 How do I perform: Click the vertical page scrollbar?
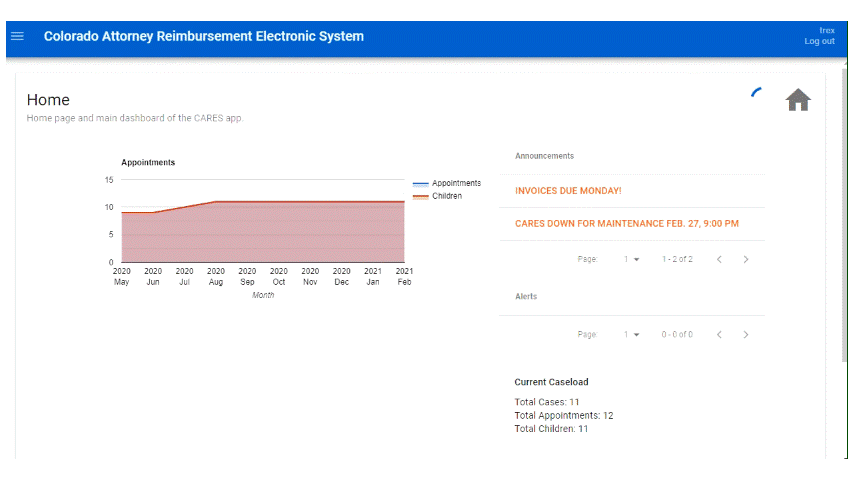[x=844, y=212]
